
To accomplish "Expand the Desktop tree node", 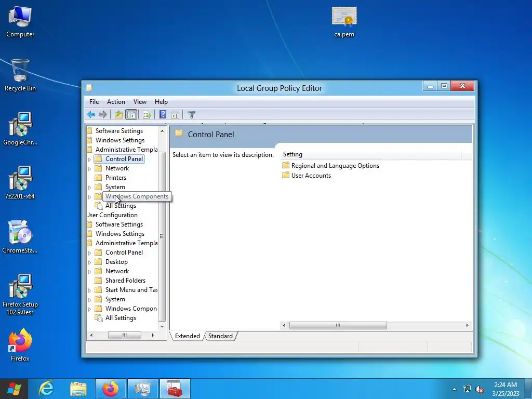I will [89, 262].
